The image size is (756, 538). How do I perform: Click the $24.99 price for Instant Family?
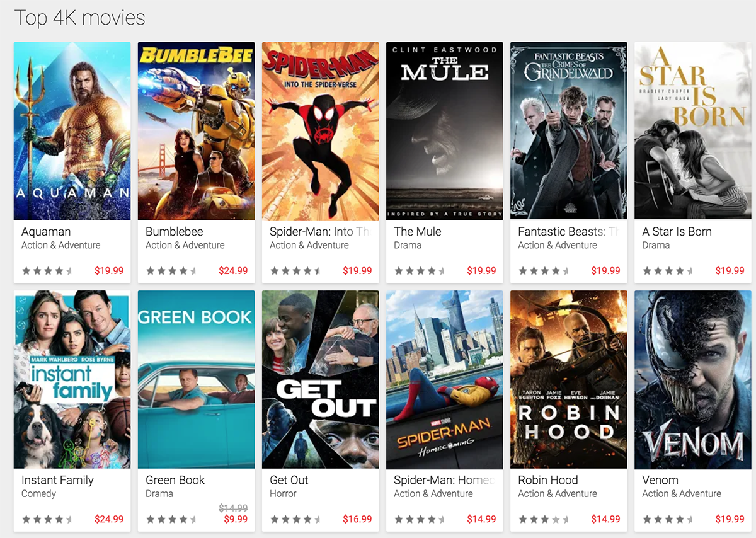109,520
